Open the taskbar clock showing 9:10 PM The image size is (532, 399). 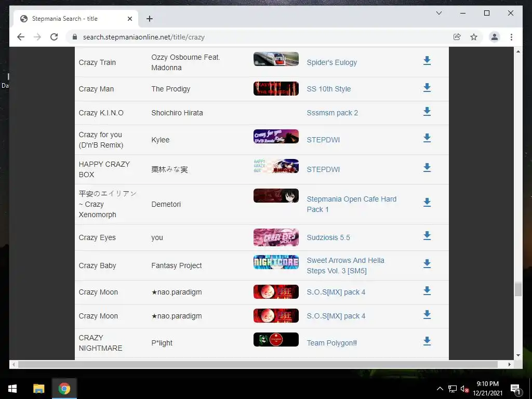(x=487, y=389)
